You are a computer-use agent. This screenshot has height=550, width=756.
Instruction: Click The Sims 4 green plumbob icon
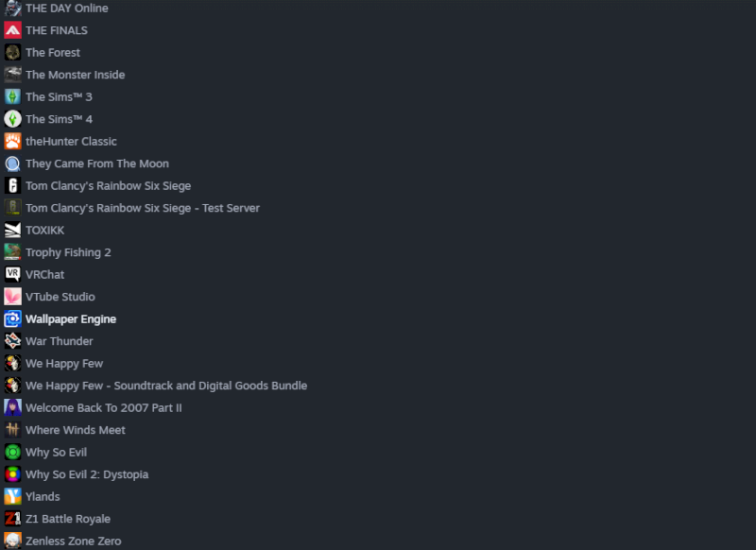[x=12, y=119]
